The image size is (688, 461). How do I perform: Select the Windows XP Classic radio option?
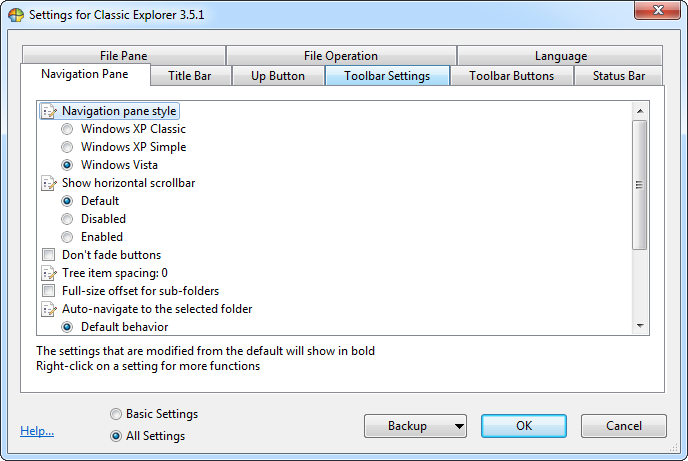tap(67, 129)
